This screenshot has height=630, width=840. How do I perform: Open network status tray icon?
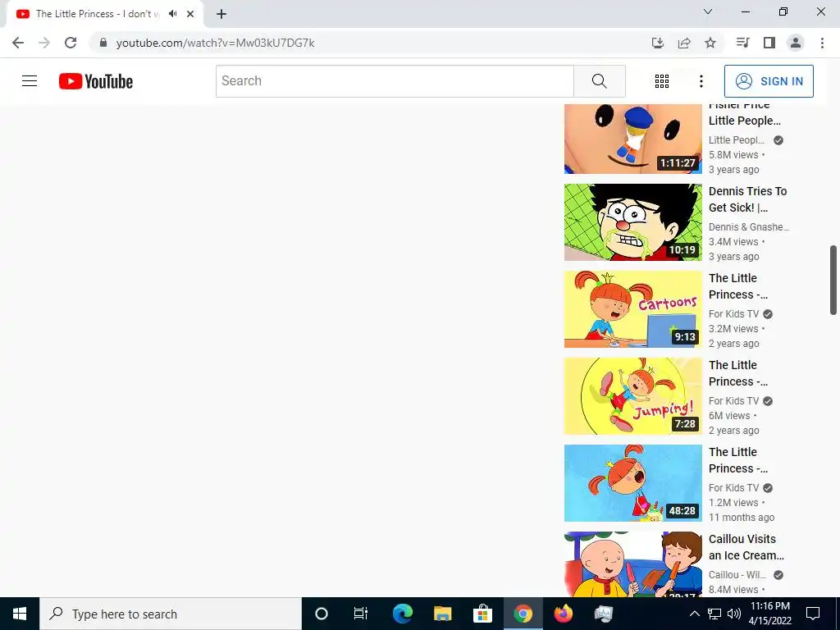(714, 614)
